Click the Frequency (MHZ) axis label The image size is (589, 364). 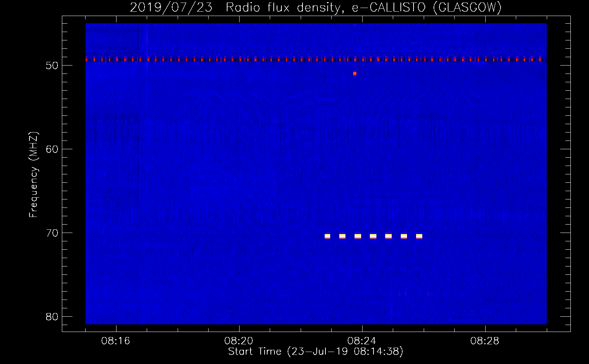tap(33, 175)
